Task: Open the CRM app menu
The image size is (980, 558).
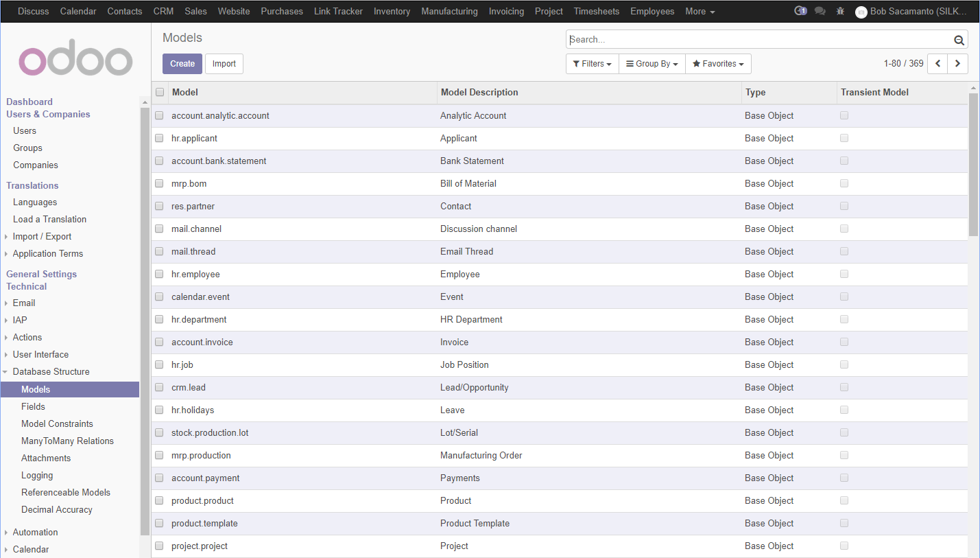Action: pyautogui.click(x=163, y=11)
